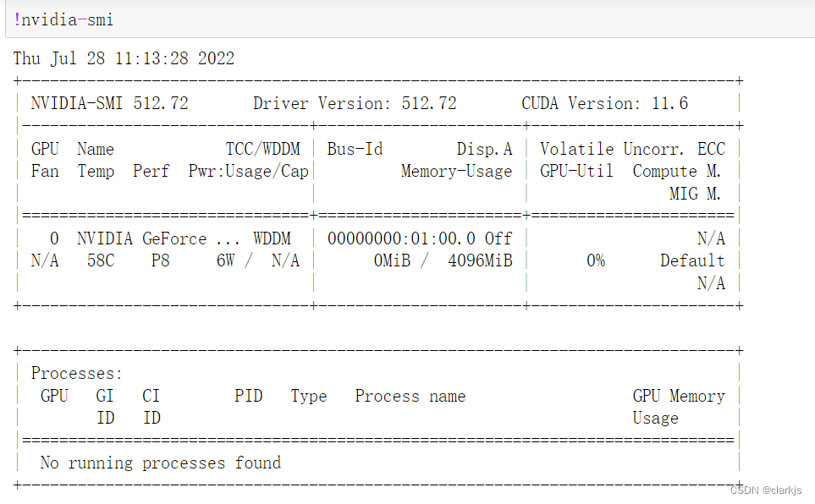The height and width of the screenshot is (504, 815).
Task: Click the TCC/WDDM column header
Action: tap(263, 149)
